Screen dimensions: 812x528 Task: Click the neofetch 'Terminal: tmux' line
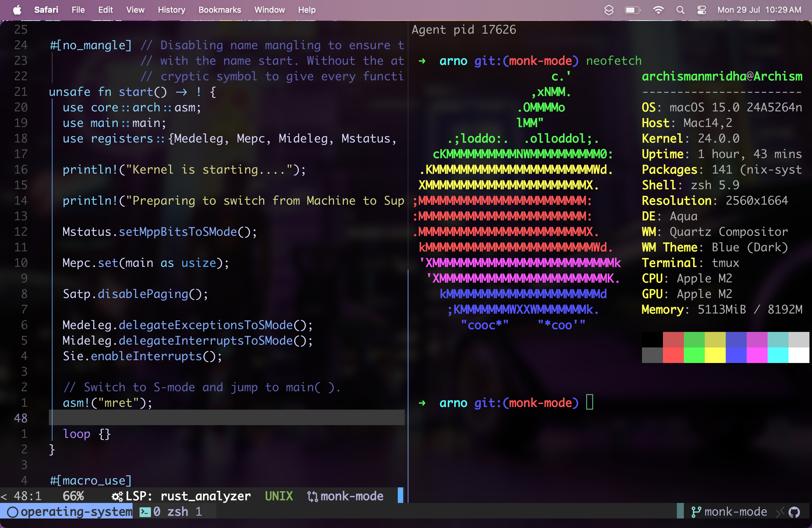691,263
